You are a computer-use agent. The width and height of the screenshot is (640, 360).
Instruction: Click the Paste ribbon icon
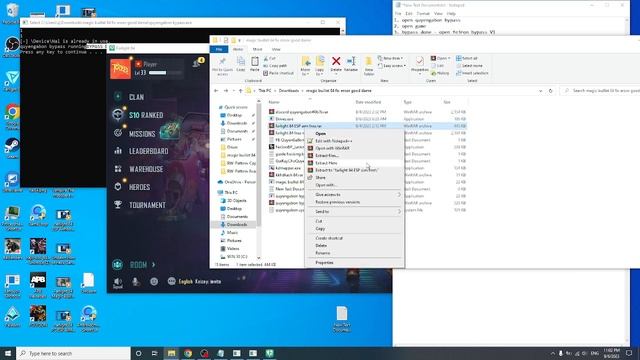pos(254,64)
